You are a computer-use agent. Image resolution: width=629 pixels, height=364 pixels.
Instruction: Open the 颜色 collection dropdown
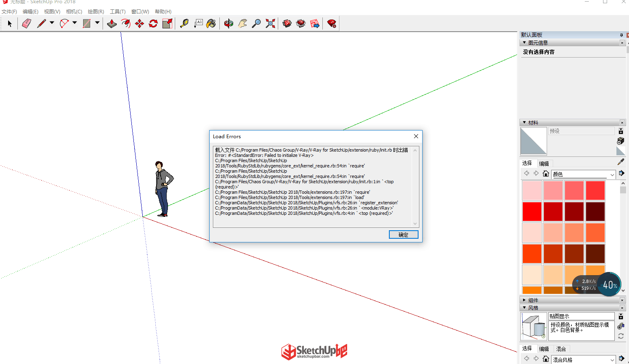pyautogui.click(x=584, y=174)
